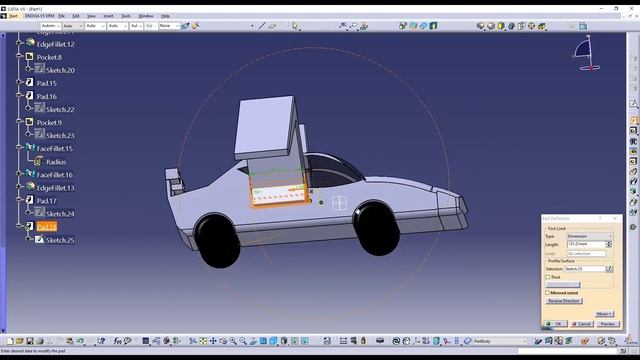Click the Save floppy disk icon

pyautogui.click(x=30, y=341)
